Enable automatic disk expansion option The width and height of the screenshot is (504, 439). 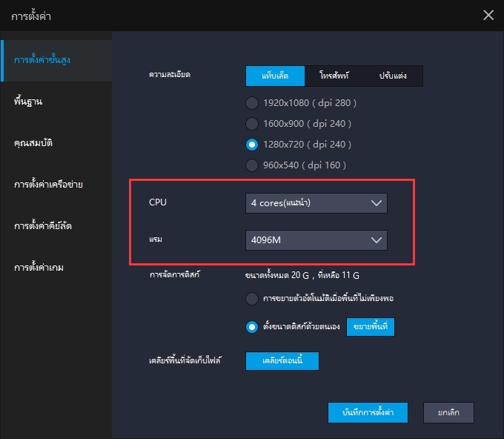point(253,299)
